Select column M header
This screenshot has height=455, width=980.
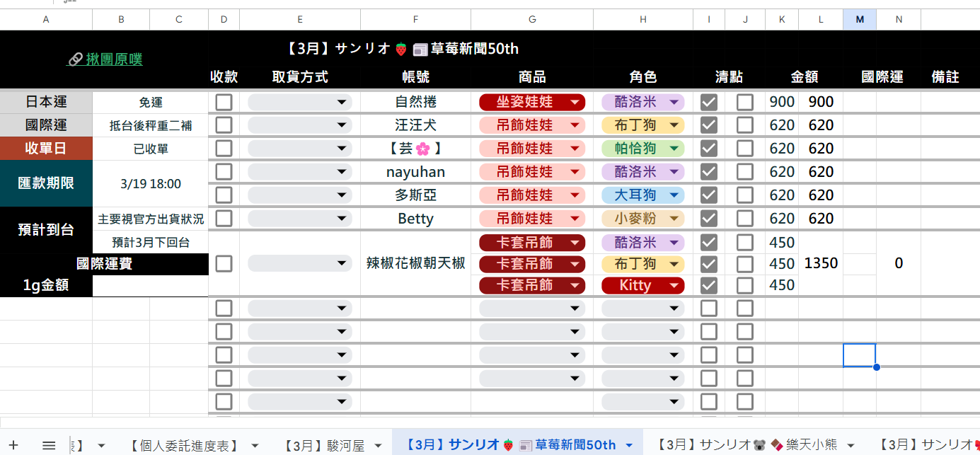860,20
